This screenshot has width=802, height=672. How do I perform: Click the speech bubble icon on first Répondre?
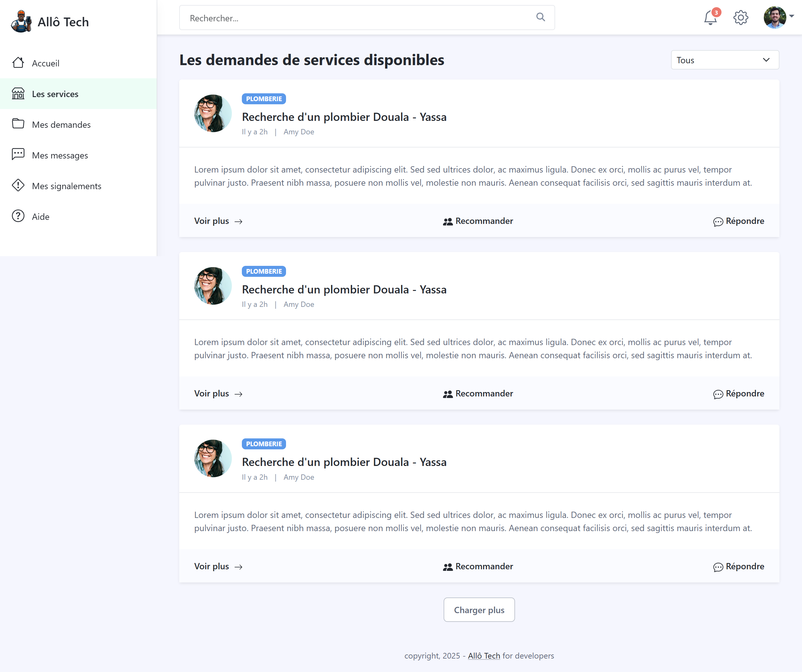(x=718, y=222)
